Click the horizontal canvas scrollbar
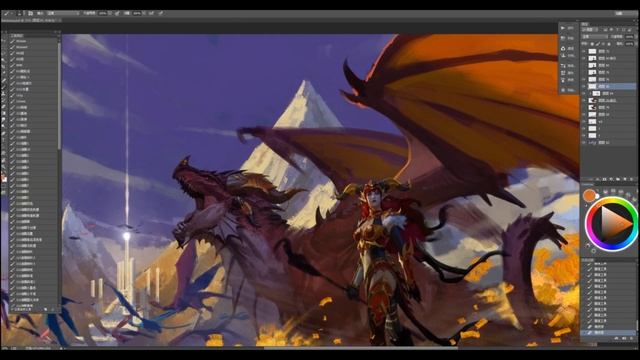Screen dimensions: 640x360 361,348
